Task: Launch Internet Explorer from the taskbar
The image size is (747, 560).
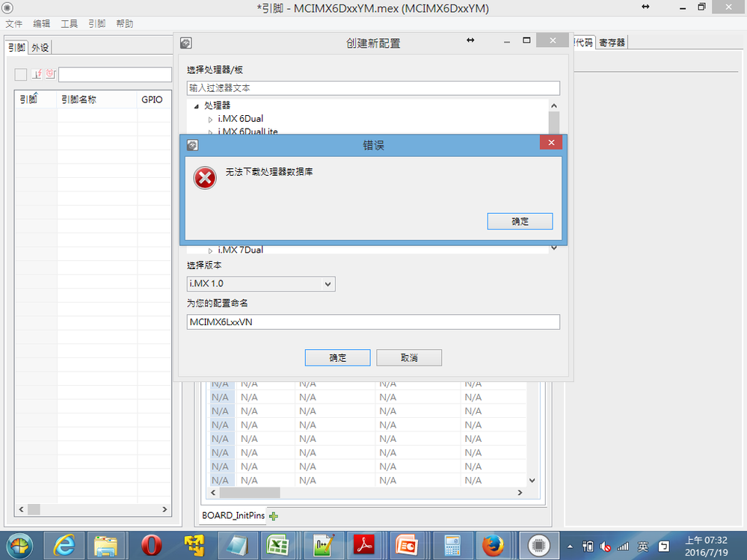Action: pos(64,545)
